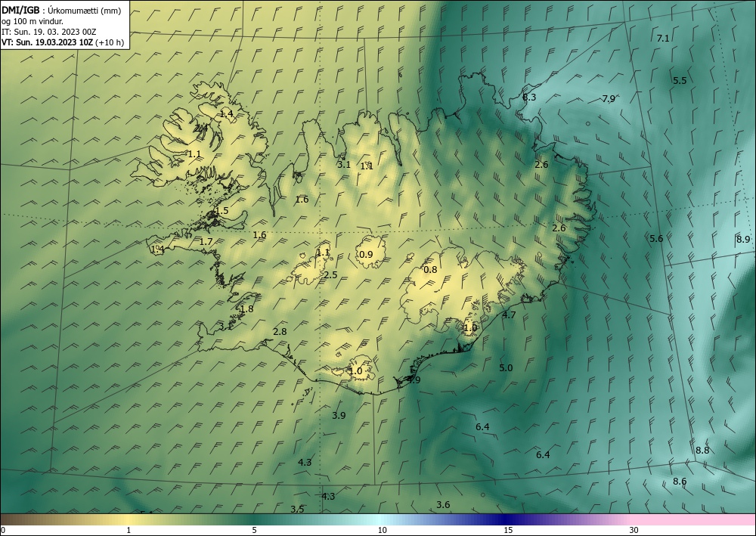Click the 2.4 value in the Westfjords
This screenshot has height=536, width=756.
coord(201,129)
